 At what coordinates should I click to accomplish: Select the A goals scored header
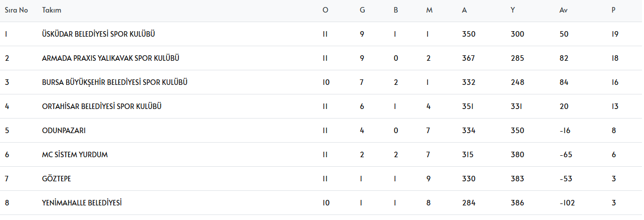coord(465,10)
